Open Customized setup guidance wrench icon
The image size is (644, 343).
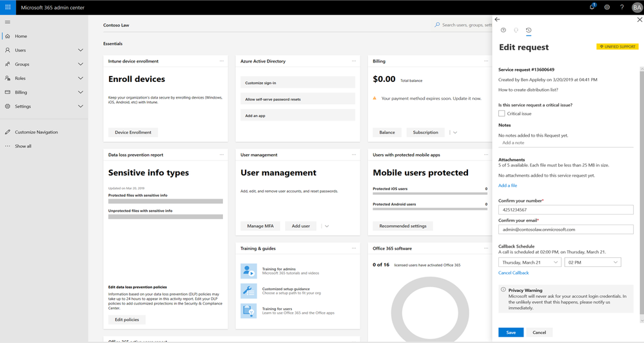[x=248, y=291]
